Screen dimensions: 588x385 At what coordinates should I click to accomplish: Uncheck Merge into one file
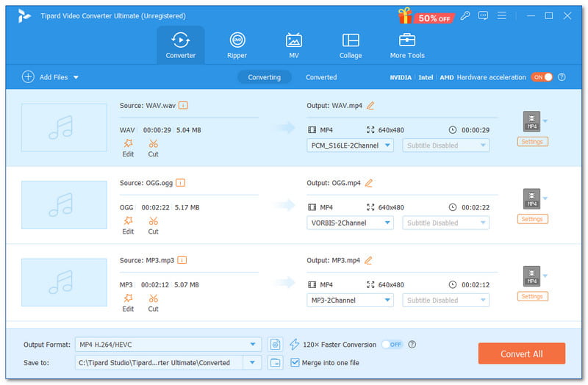295,362
